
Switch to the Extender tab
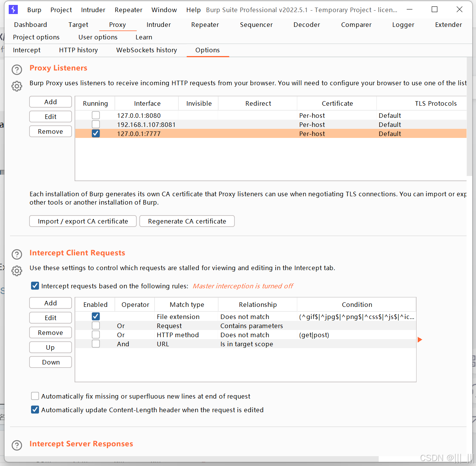448,25
